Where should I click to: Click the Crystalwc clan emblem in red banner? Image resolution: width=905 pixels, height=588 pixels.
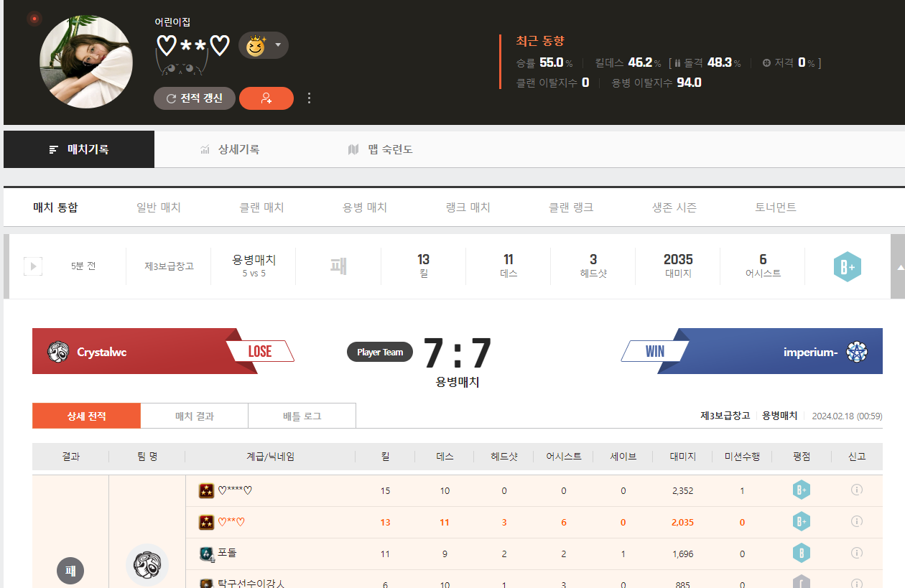tap(58, 352)
